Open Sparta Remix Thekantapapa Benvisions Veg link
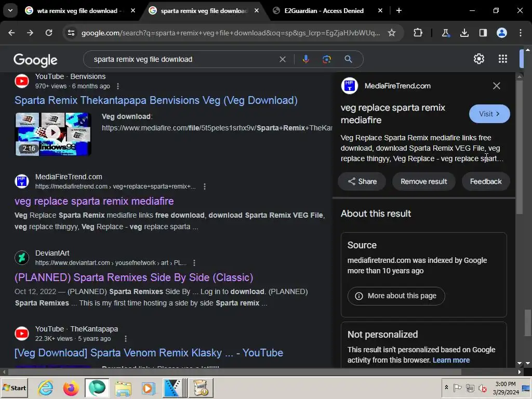The height and width of the screenshot is (399, 532). pyautogui.click(x=156, y=100)
